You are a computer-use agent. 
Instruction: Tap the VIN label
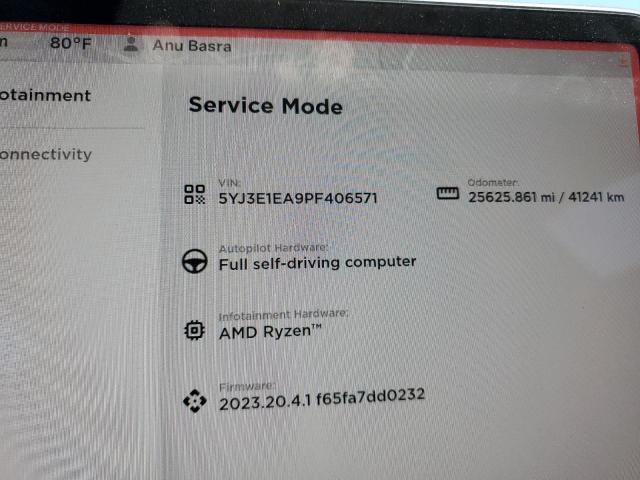point(229,183)
